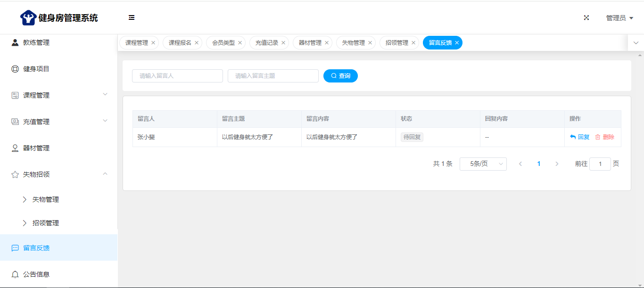Open 失物管理 in sidebar submenu
Image resolution: width=644 pixels, height=288 pixels.
coord(46,199)
